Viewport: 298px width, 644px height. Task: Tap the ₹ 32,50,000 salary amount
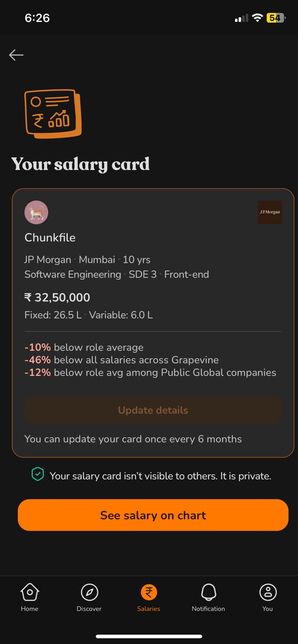tap(57, 298)
